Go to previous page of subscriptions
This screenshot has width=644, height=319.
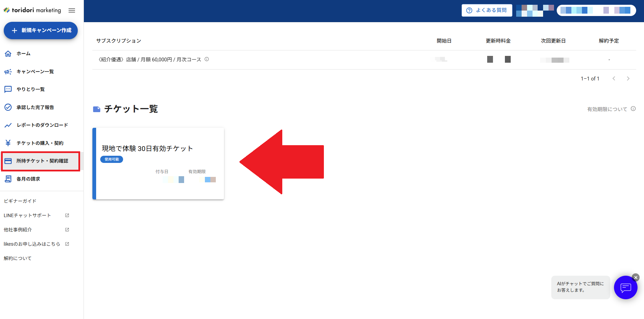tap(614, 78)
